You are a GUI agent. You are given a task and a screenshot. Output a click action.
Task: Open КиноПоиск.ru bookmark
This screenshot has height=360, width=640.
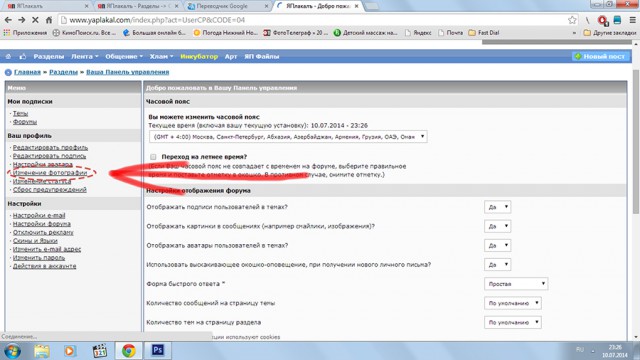(x=84, y=33)
